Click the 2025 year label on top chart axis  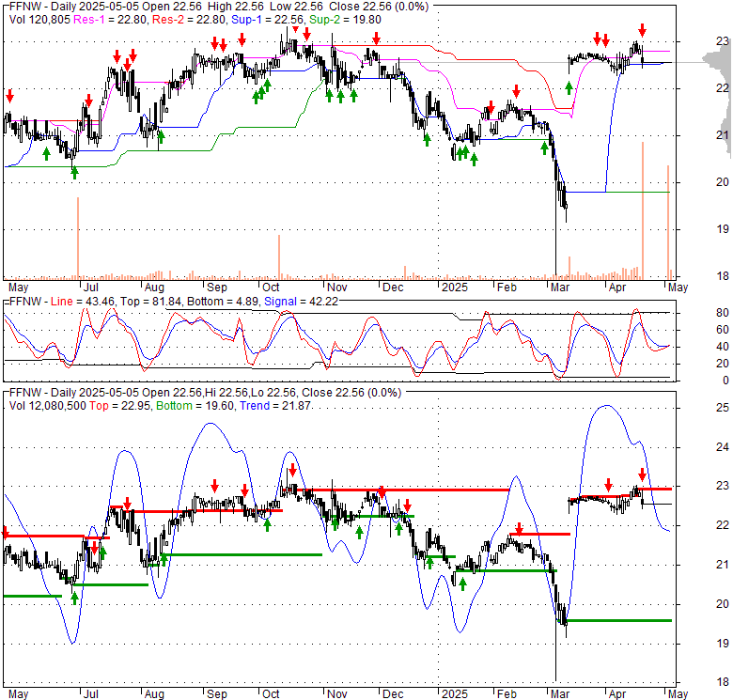[x=455, y=288]
